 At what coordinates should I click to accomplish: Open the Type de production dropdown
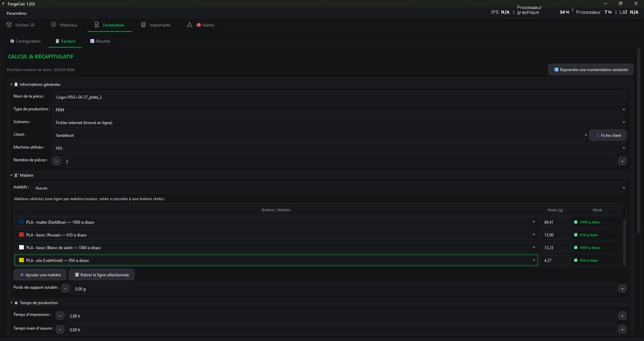[339, 110]
